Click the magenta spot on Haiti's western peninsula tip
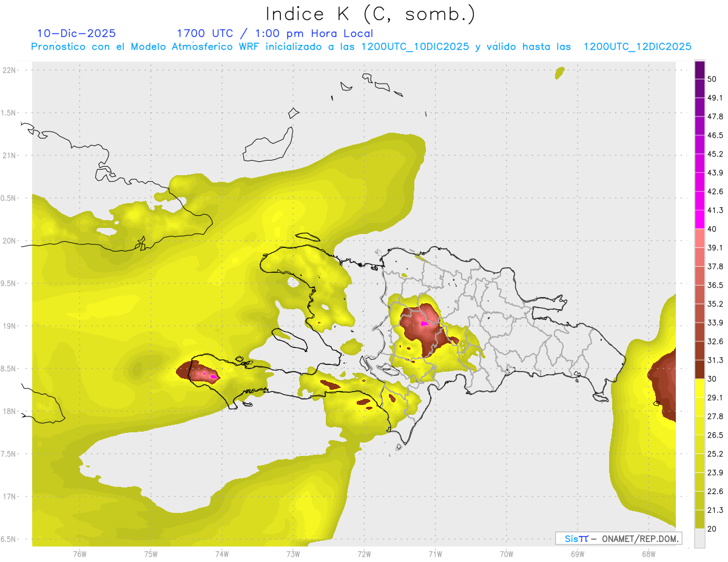The height and width of the screenshot is (562, 728). [x=214, y=376]
